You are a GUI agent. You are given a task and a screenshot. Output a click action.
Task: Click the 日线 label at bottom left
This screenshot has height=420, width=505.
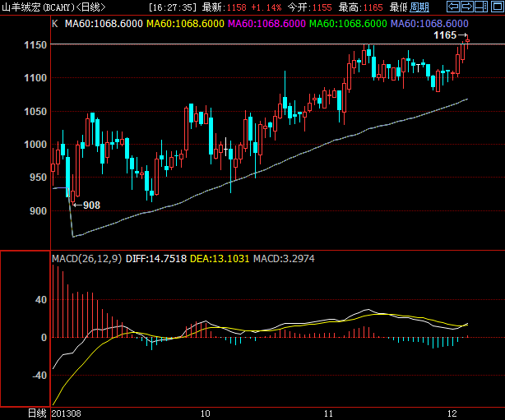(x=37, y=413)
